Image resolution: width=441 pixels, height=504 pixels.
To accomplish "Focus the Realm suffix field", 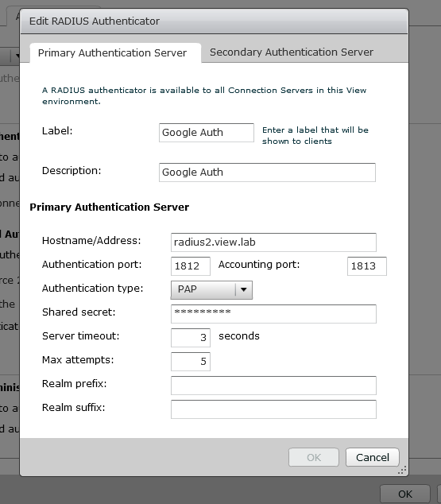I will [x=273, y=409].
